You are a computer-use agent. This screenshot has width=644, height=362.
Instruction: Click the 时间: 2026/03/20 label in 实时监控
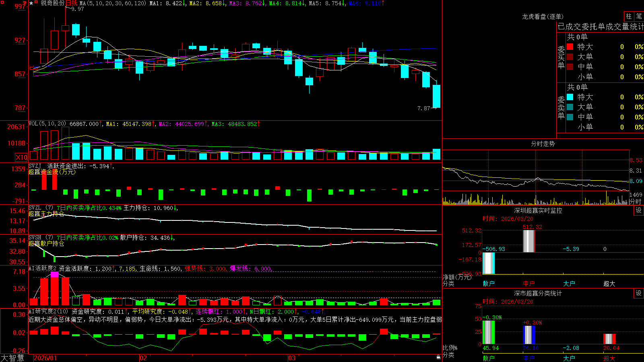508,219
